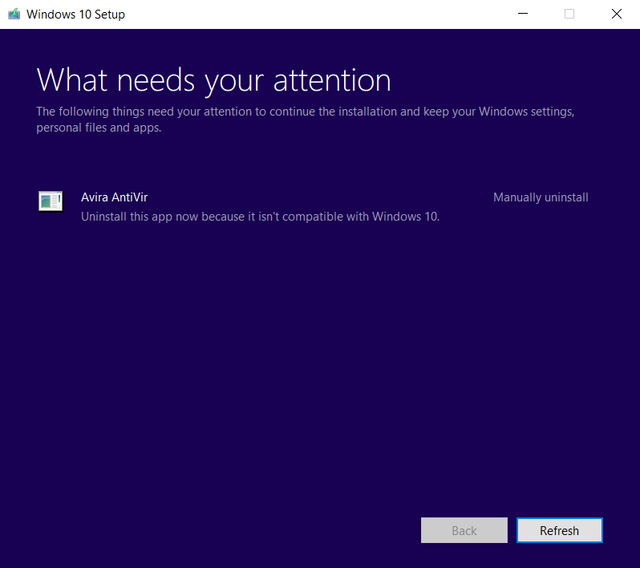Click the "Windows 10 Setup" window title
This screenshot has width=640, height=568.
pos(76,14)
